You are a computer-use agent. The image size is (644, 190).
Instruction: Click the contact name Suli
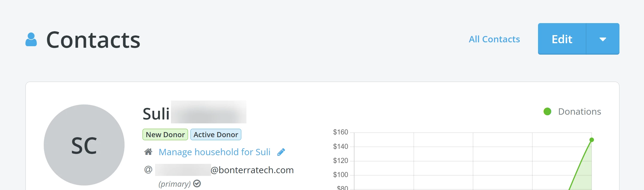pos(156,114)
